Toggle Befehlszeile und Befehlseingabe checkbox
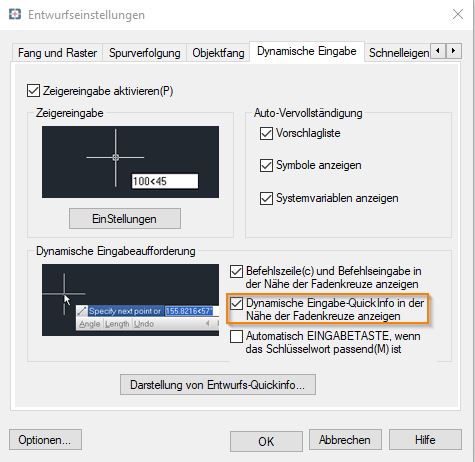Viewport: 475px width, 462px height. (236, 271)
